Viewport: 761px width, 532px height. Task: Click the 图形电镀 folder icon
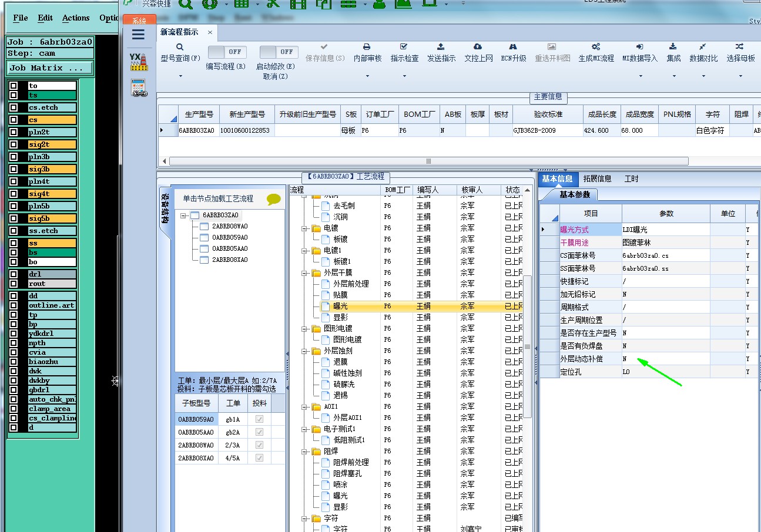tap(316, 328)
